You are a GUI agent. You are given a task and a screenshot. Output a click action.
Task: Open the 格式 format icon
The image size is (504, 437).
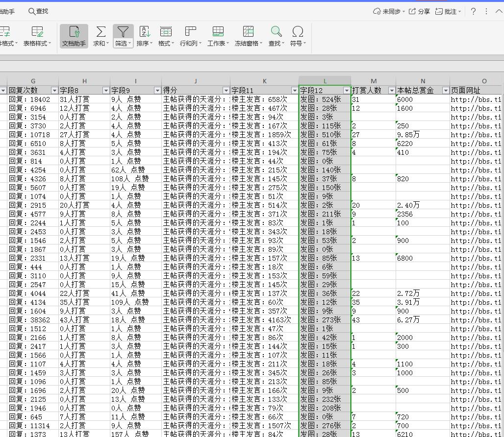[166, 32]
